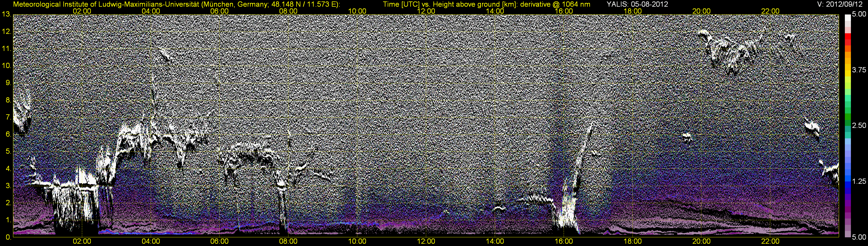
Task: Select the 2 km height axis label
Action: pos(8,203)
